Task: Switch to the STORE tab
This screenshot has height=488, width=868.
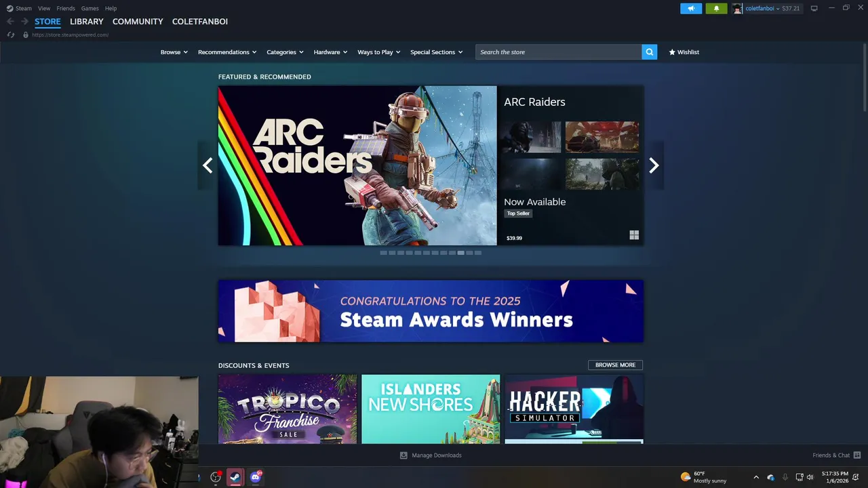Action: pyautogui.click(x=47, y=22)
